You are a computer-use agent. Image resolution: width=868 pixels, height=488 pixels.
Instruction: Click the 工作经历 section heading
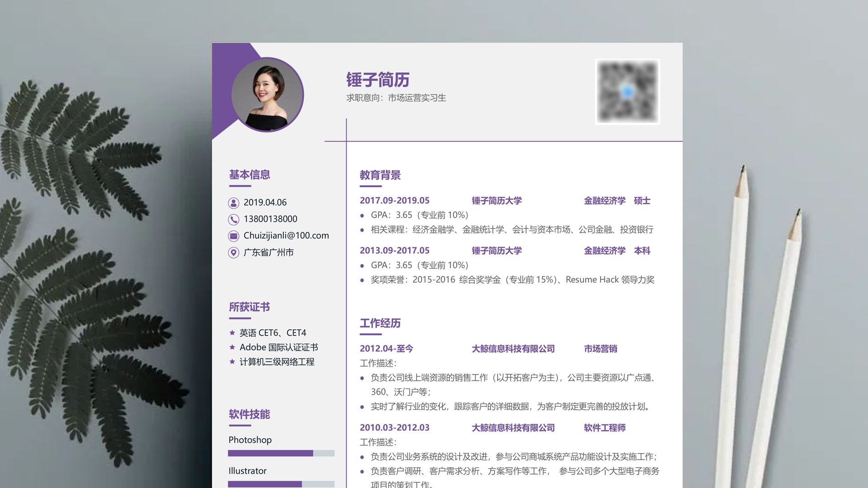380,323
